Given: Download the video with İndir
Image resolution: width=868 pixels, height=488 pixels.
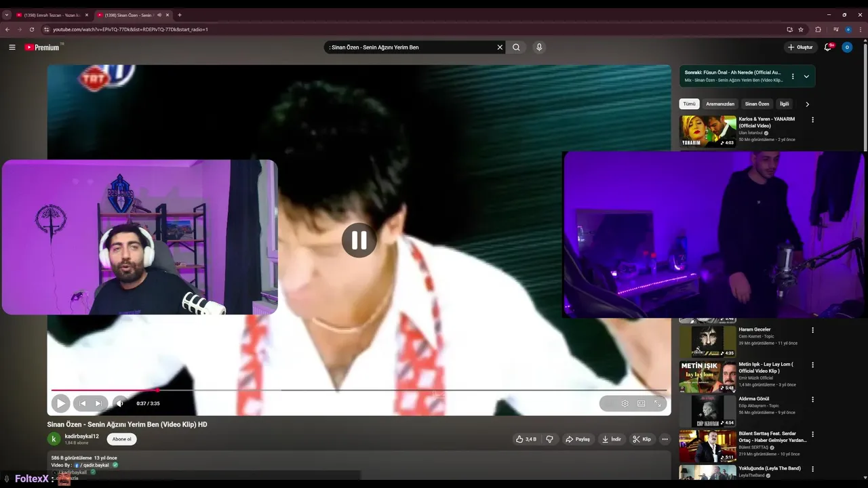Looking at the screenshot, I should pyautogui.click(x=612, y=439).
